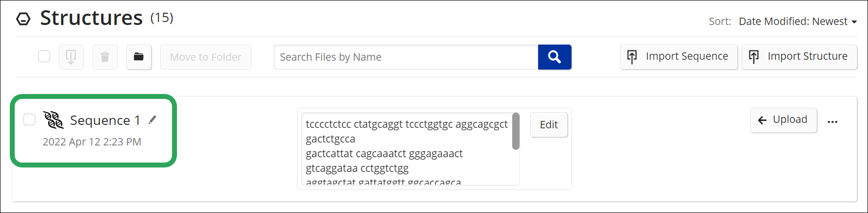Click the trash delete icon
Image resolution: width=868 pixels, height=213 pixels.
tap(105, 57)
